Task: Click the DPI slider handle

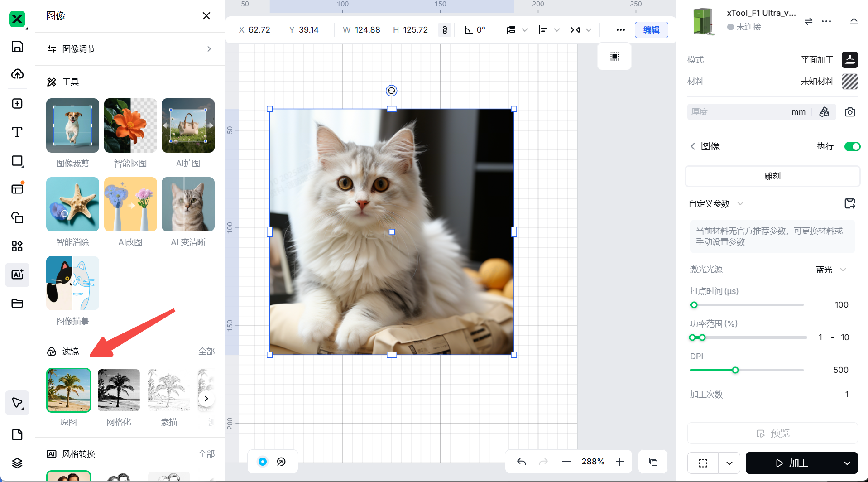Action: coord(735,370)
